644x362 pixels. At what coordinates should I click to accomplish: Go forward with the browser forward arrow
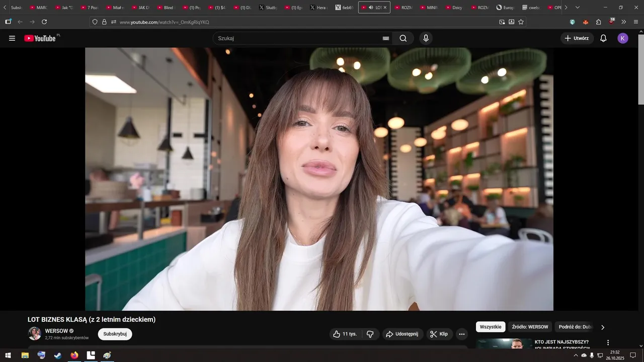point(32,22)
